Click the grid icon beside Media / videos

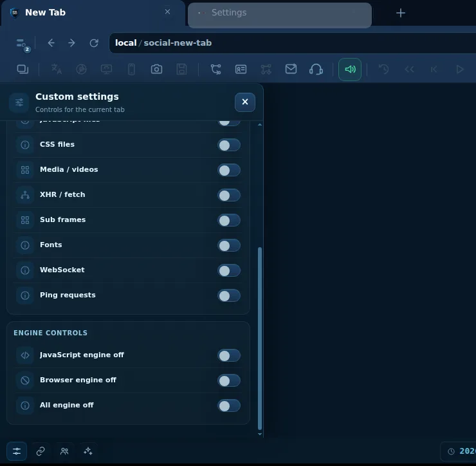pos(25,170)
